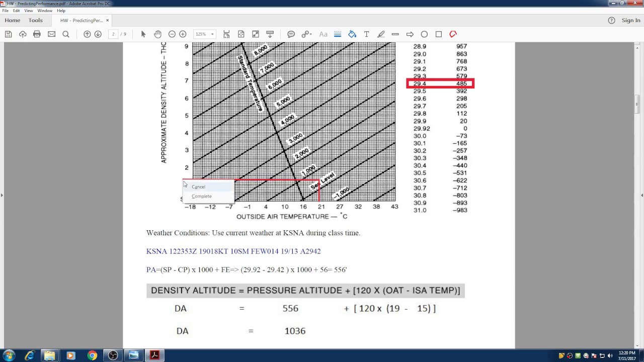This screenshot has width=644, height=362.
Task: Click the Fit width scrolling icon
Action: 226,34
